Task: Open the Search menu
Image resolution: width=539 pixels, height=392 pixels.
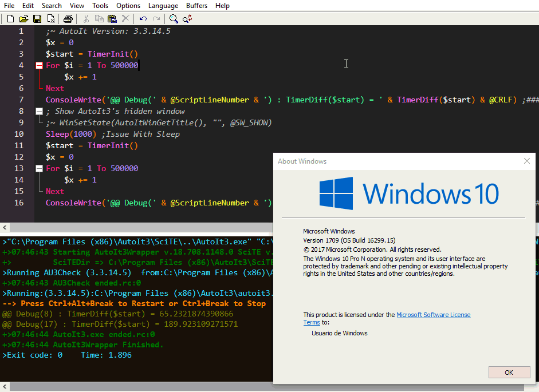Action: click(52, 6)
